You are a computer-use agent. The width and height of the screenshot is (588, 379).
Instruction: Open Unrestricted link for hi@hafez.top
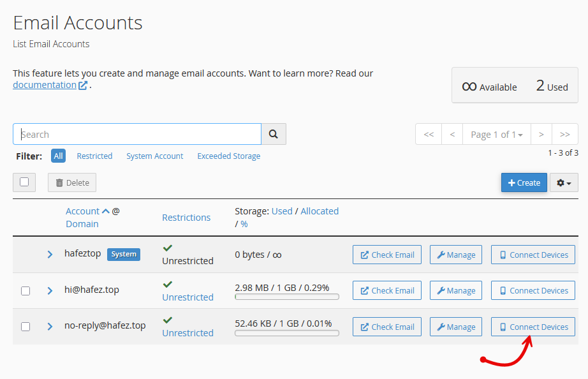pyautogui.click(x=188, y=297)
